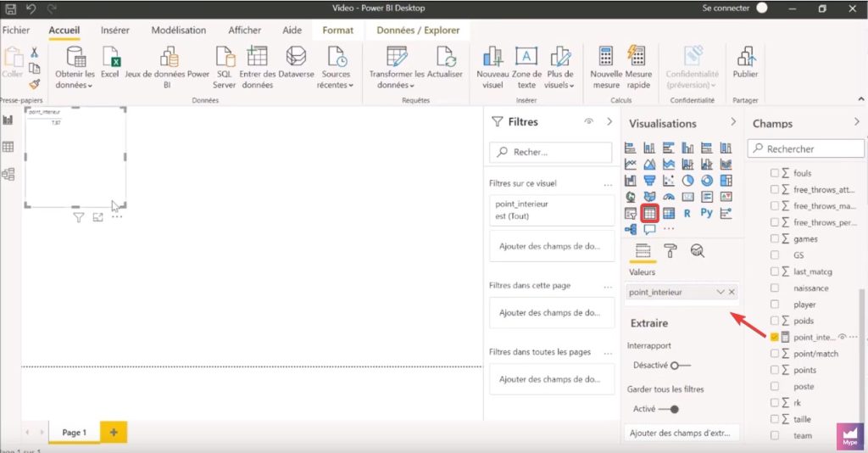Check the games field

(775, 238)
